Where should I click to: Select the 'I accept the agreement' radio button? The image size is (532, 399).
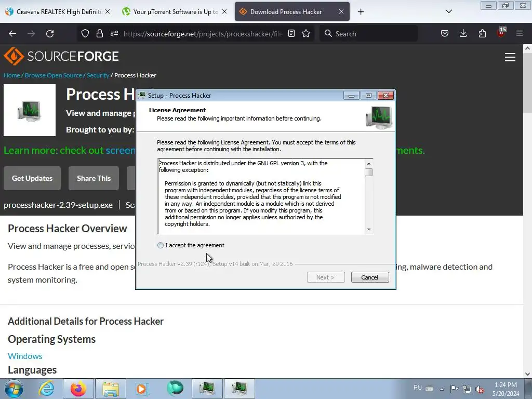161,245
